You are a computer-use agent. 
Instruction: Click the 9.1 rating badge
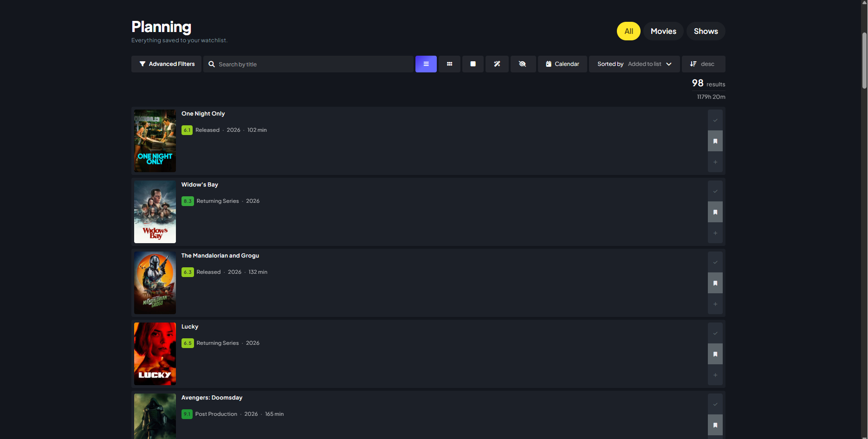[x=187, y=414]
